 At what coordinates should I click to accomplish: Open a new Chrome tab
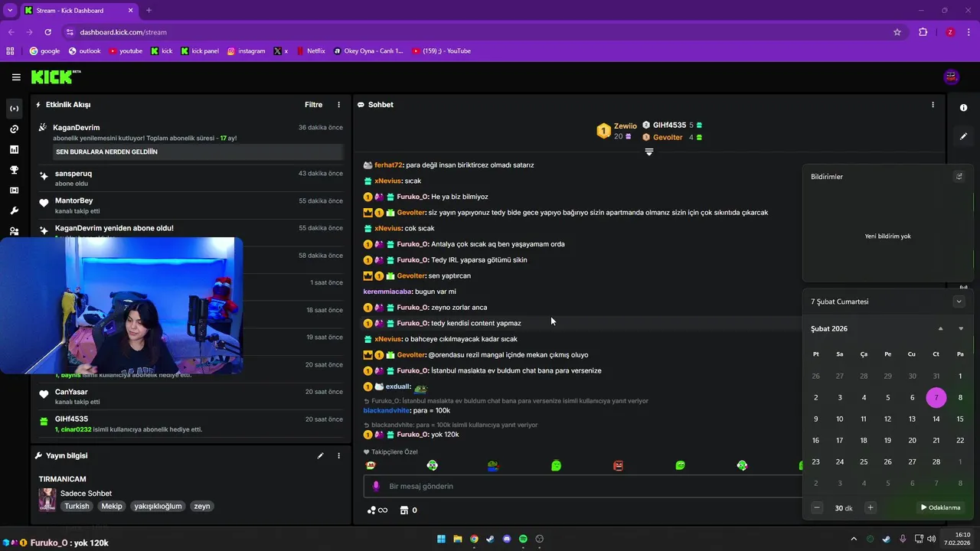(149, 11)
